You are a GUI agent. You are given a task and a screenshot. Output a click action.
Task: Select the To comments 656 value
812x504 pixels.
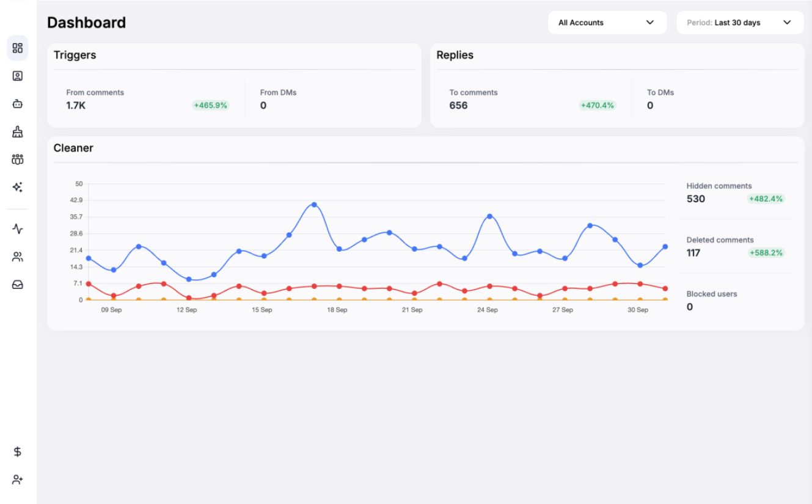point(458,106)
